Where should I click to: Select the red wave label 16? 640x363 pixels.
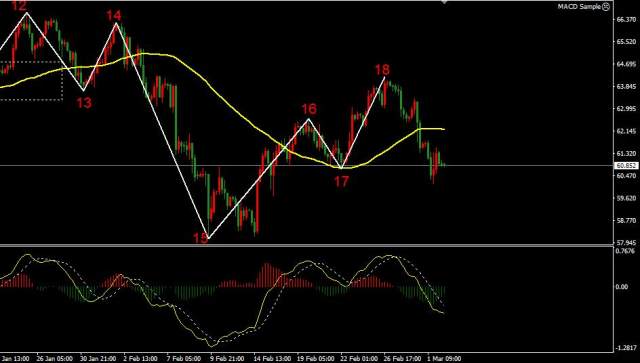click(309, 109)
